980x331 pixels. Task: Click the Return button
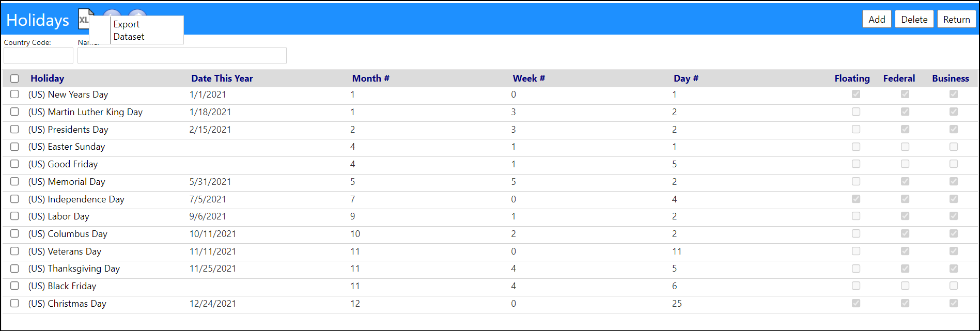[956, 19]
